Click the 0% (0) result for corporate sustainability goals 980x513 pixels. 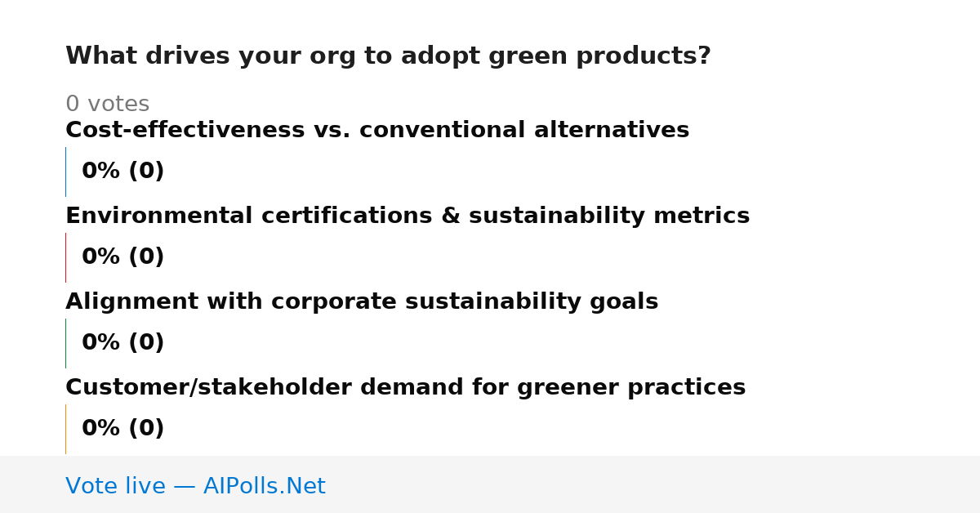point(123,343)
